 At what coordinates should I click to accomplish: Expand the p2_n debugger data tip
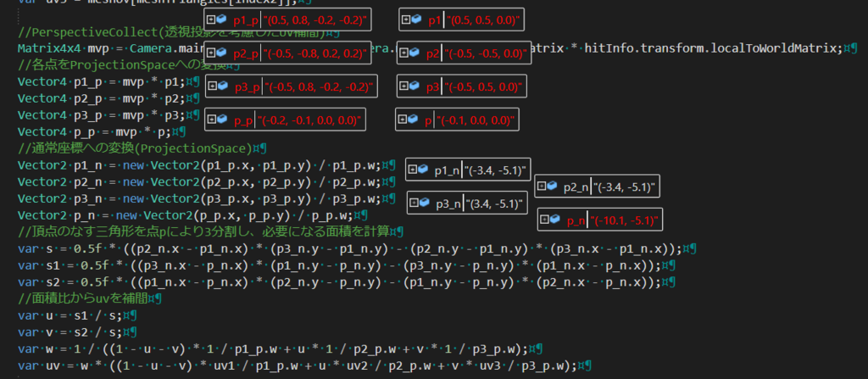[541, 187]
